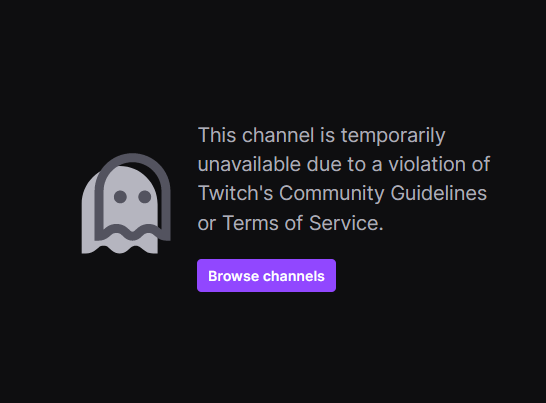
Task: Click the ghost's left eye
Action: pos(120,197)
